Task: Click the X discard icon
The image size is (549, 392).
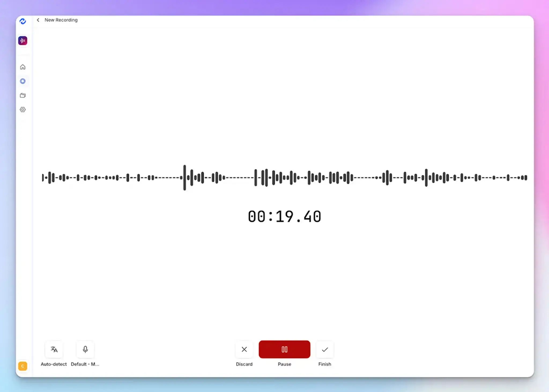Action: click(x=244, y=349)
